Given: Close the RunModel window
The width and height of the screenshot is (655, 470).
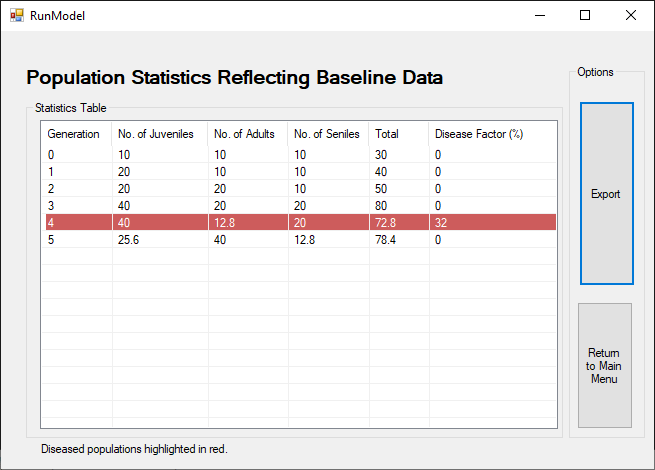Looking at the screenshot, I should [631, 15].
